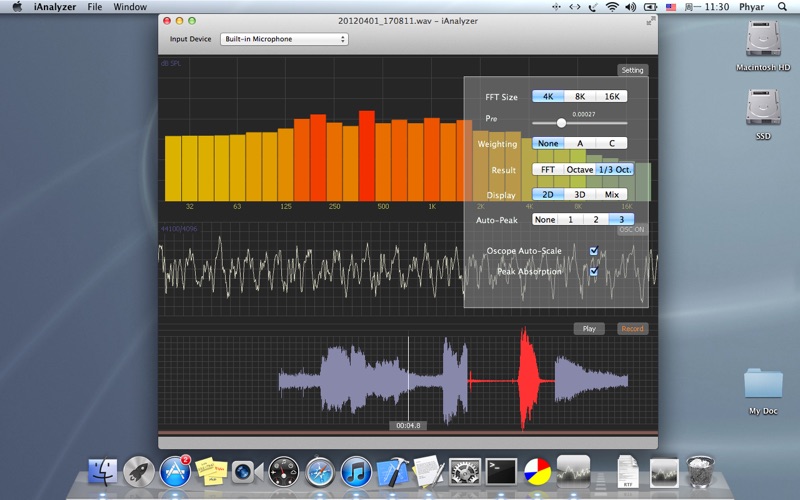Open battery status menu bar icon
Image resolution: width=800 pixels, height=500 pixels.
(651, 7)
